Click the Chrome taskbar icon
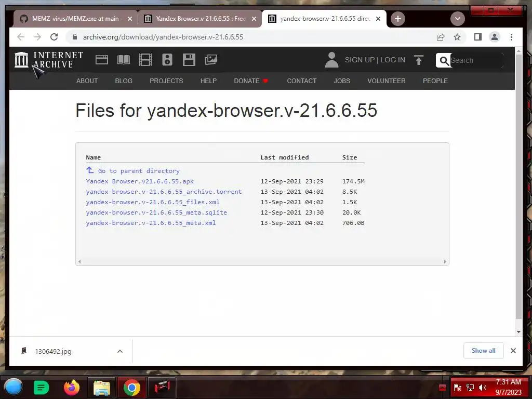 click(x=131, y=388)
